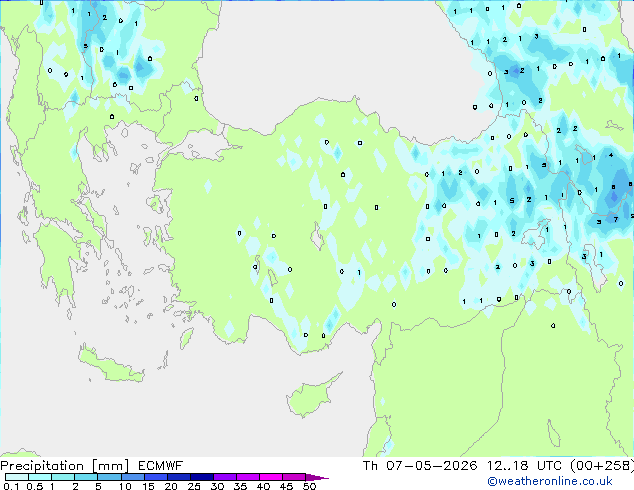Pick the 30–35 mm purple legend swatch

(x=225, y=477)
